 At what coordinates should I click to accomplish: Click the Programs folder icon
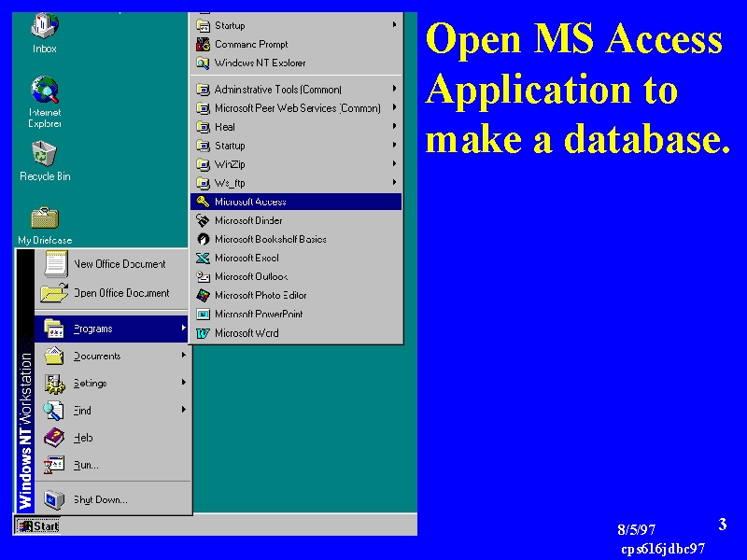pos(54,329)
